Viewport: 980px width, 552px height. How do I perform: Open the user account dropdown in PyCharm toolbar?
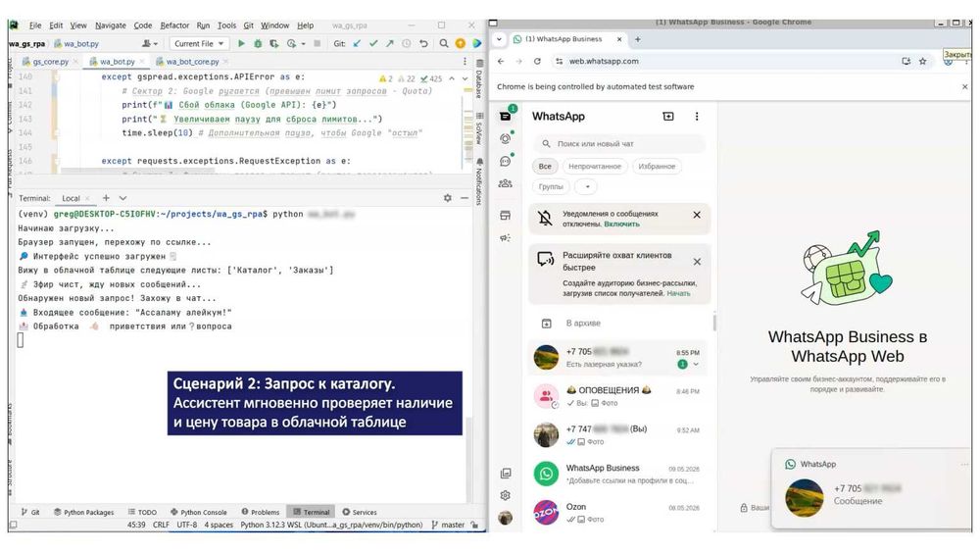149,44
